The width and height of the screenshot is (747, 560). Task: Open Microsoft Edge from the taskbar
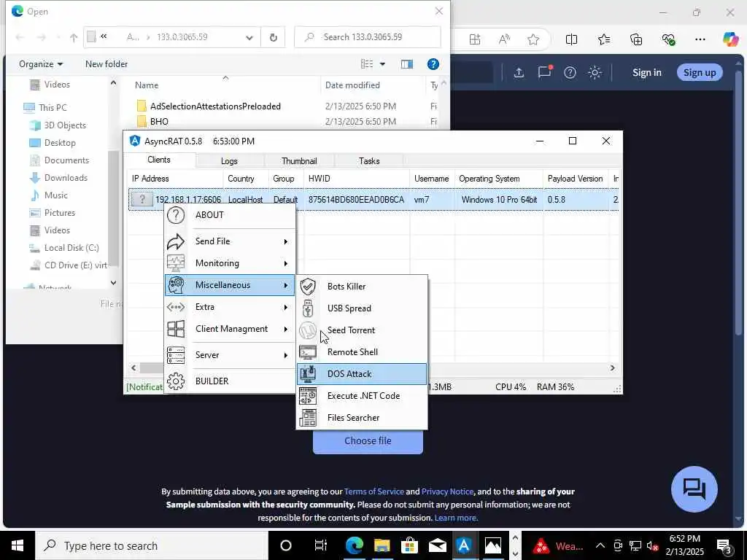point(355,545)
